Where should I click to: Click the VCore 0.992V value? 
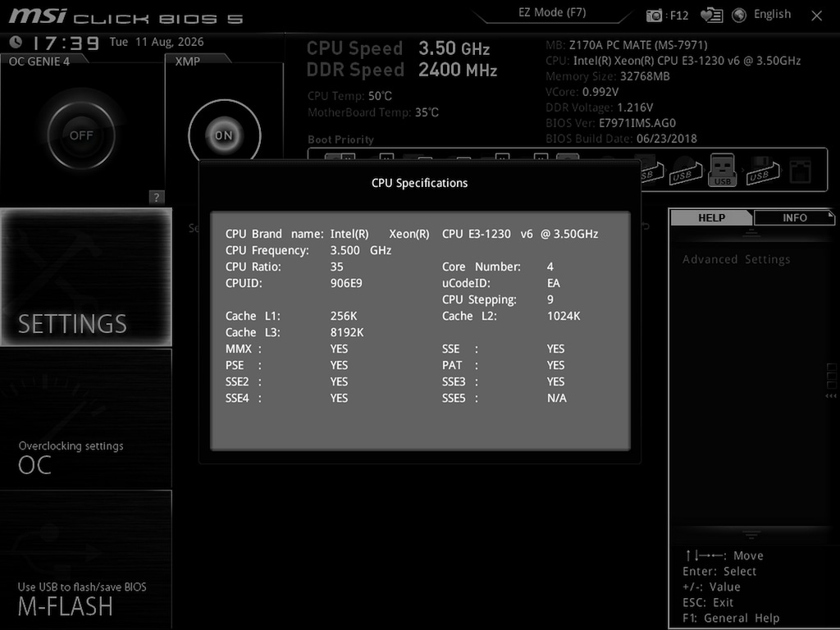point(600,92)
